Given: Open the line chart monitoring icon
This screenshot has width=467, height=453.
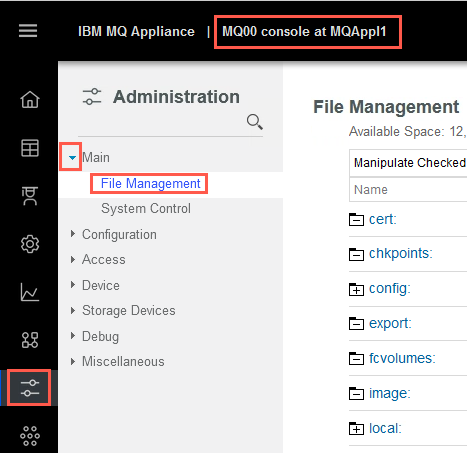Looking at the screenshot, I should pyautogui.click(x=30, y=292).
